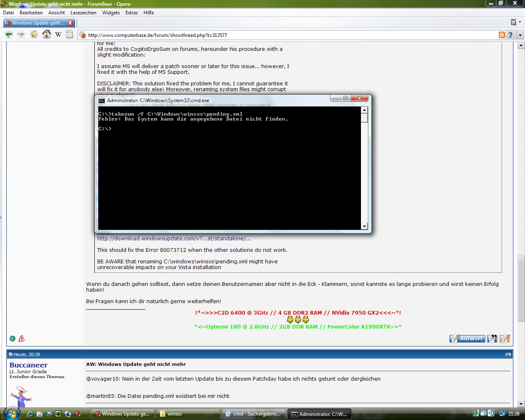The width and height of the screenshot is (525, 420).
Task: Open the Extras menu
Action: tap(132, 13)
